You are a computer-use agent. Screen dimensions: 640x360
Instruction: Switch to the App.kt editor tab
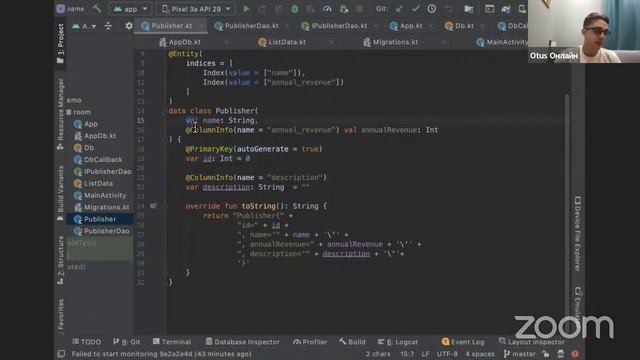pos(411,26)
